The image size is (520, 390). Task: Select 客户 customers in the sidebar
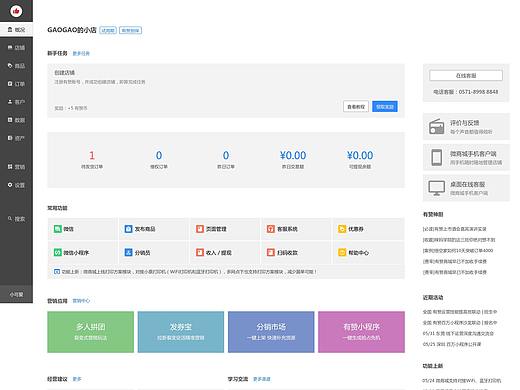click(x=16, y=102)
